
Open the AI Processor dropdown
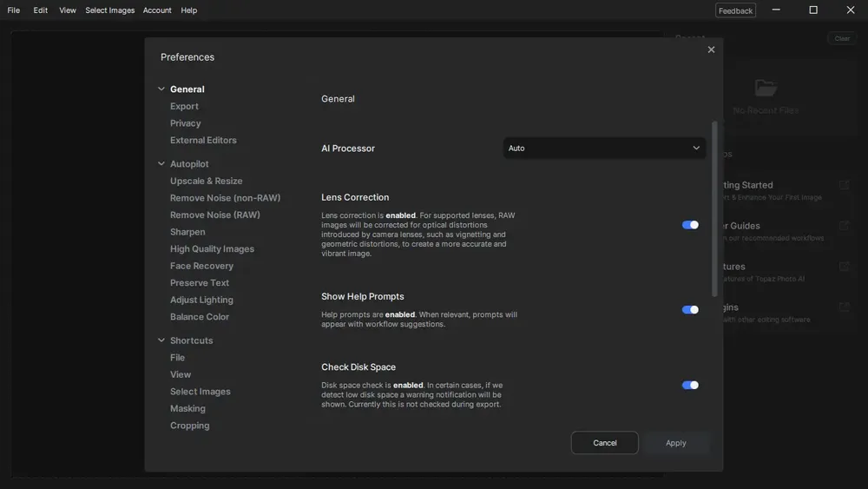[604, 149]
